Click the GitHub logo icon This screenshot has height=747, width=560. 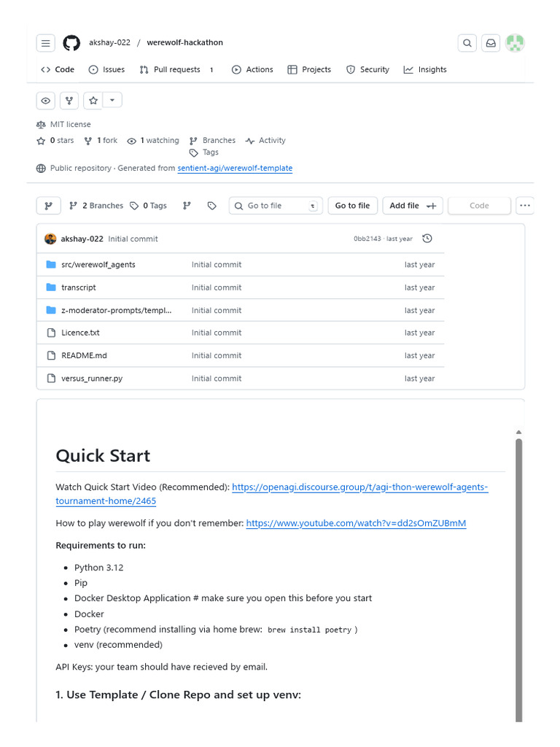click(72, 43)
